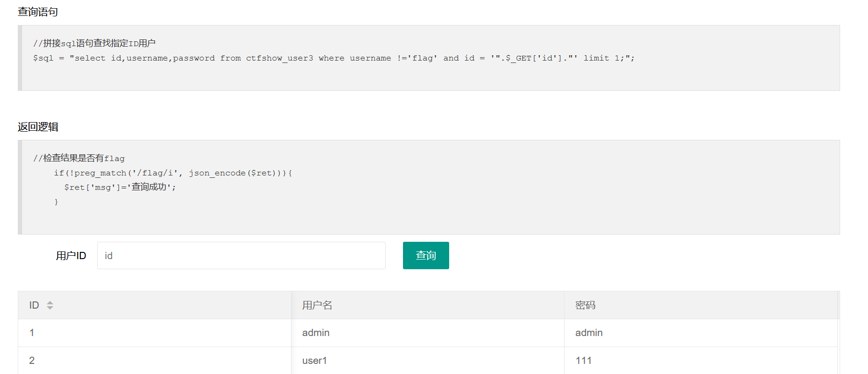Click the $ret['msg'] 查询成功 code line
Viewport: 868px width, 374px height.
(120, 187)
